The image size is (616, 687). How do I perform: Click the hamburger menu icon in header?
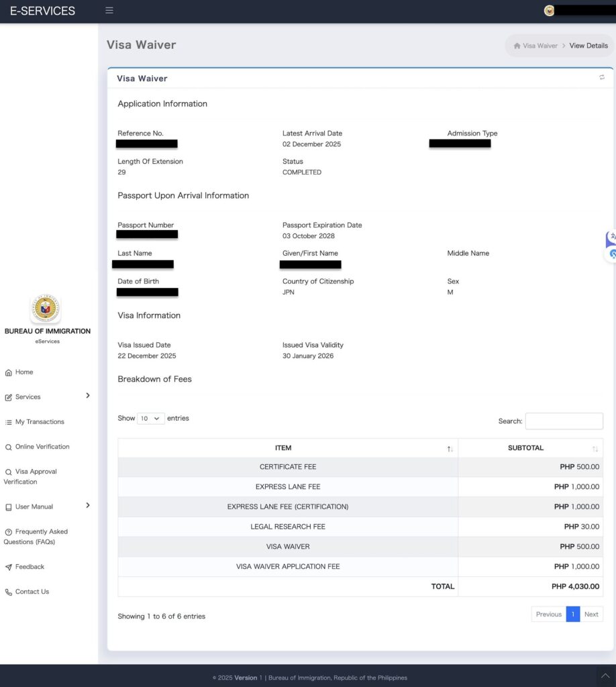point(109,11)
